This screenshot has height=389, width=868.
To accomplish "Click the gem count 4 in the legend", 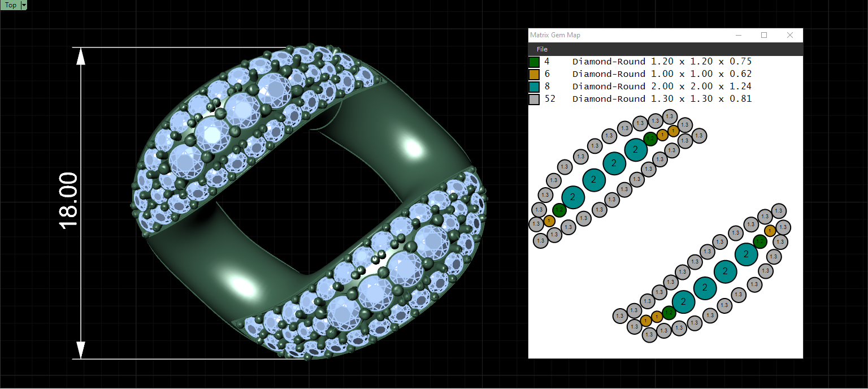I will [x=547, y=61].
